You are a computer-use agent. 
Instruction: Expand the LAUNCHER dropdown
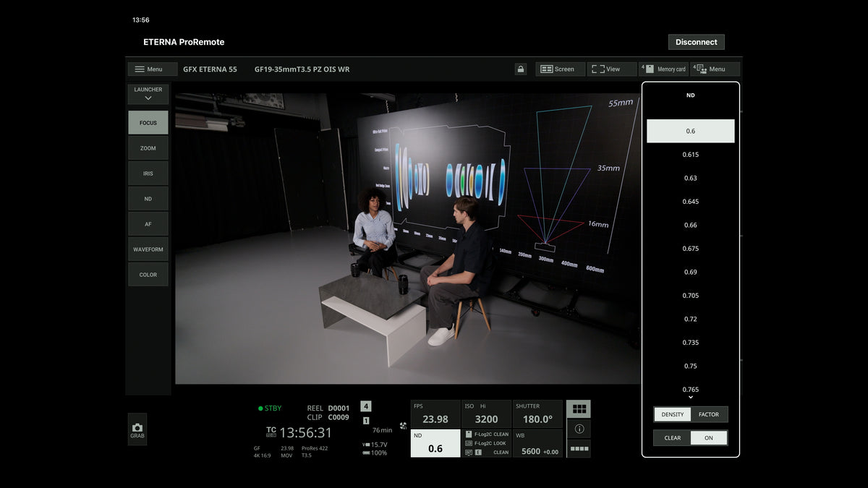pyautogui.click(x=148, y=94)
